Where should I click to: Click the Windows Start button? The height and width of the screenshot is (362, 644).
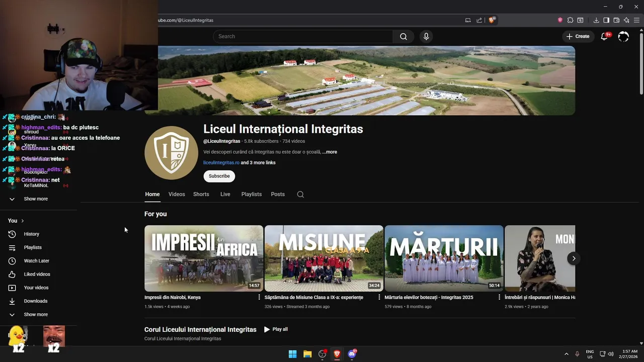(292, 354)
